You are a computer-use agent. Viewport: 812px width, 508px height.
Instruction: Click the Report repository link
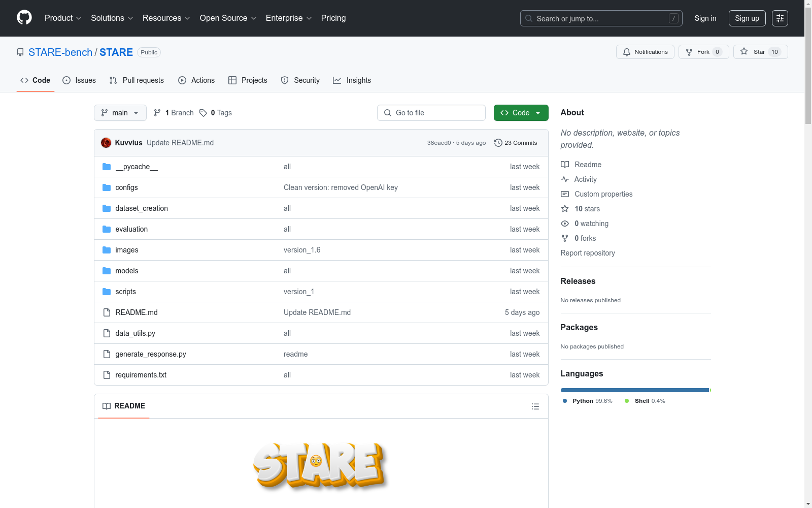click(588, 253)
